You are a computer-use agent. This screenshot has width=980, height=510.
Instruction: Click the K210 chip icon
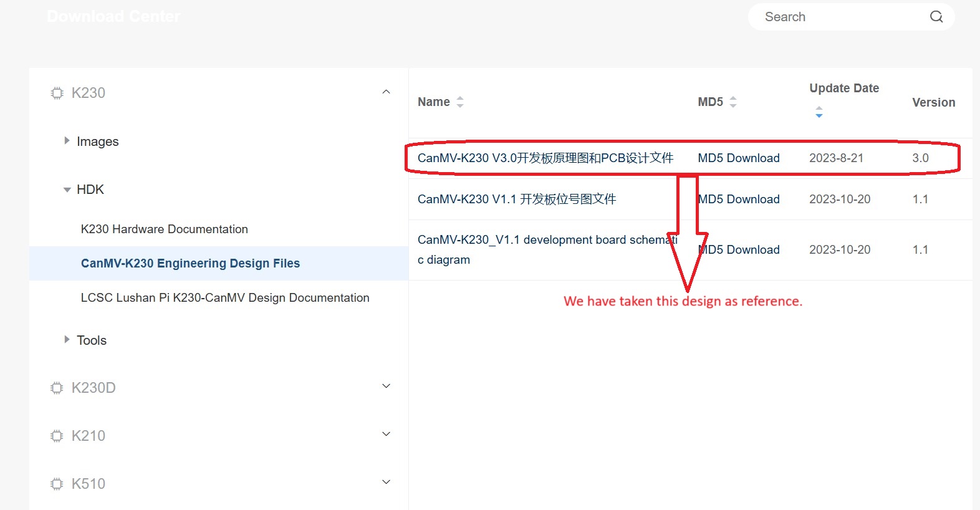(x=57, y=436)
